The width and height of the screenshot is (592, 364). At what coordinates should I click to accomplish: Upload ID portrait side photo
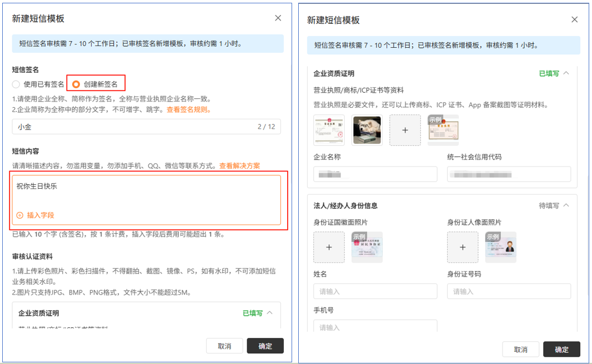coord(463,247)
